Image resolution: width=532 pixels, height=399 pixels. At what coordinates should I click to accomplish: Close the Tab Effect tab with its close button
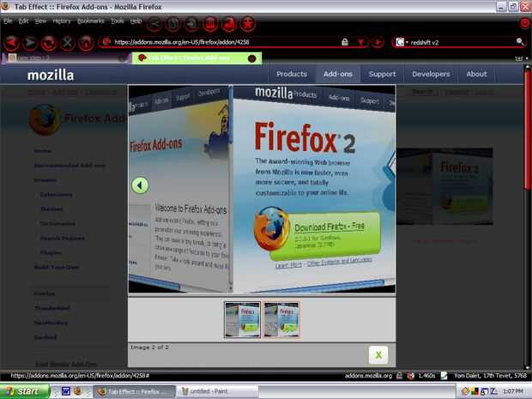coord(251,58)
